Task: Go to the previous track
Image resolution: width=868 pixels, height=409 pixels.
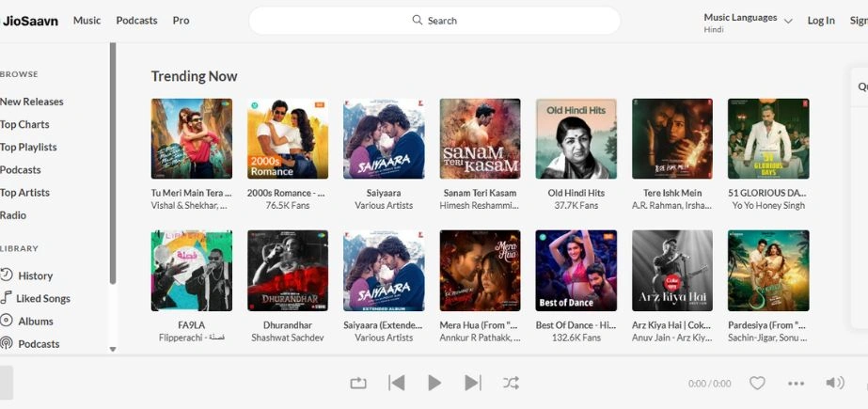Action: (396, 383)
